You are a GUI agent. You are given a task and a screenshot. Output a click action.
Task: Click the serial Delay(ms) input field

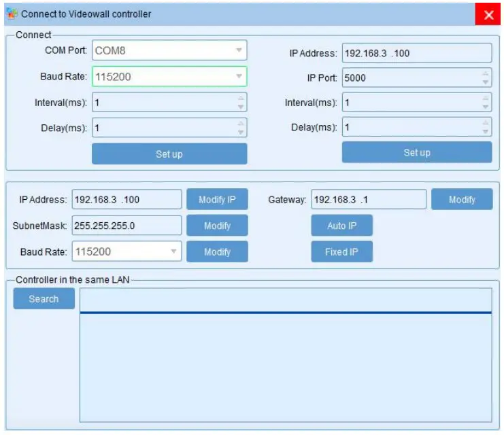[x=169, y=128]
